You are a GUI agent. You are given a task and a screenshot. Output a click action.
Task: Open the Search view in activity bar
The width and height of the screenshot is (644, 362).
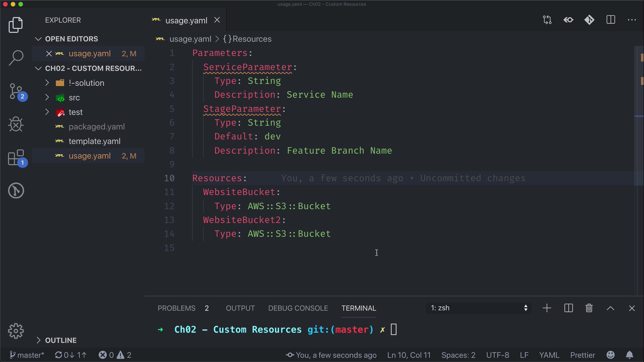[16, 58]
